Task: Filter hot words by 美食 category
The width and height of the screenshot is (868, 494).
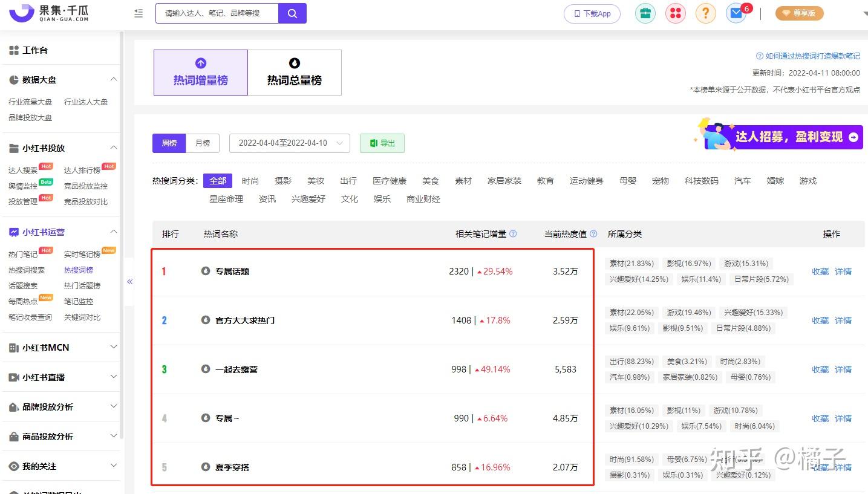Action: [x=431, y=181]
